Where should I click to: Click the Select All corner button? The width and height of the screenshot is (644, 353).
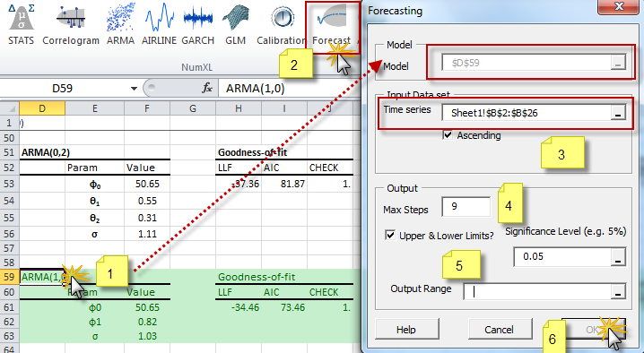[x=10, y=108]
